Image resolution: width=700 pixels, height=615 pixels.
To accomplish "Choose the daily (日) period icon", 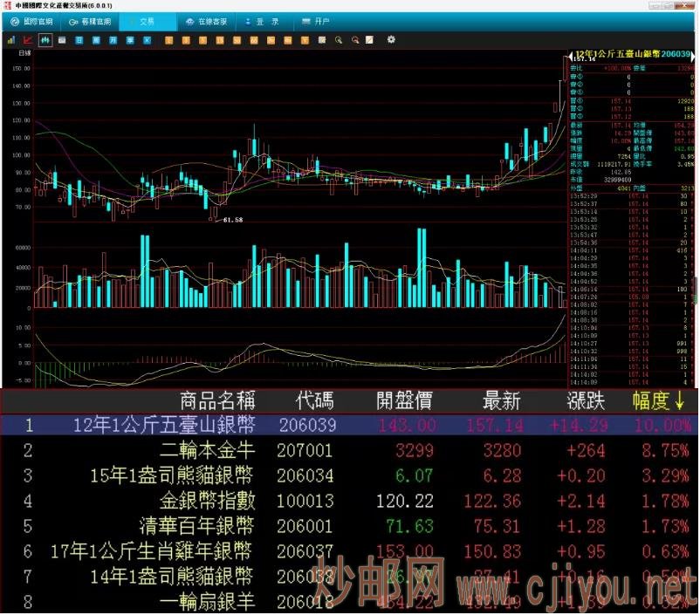I will click(x=78, y=39).
